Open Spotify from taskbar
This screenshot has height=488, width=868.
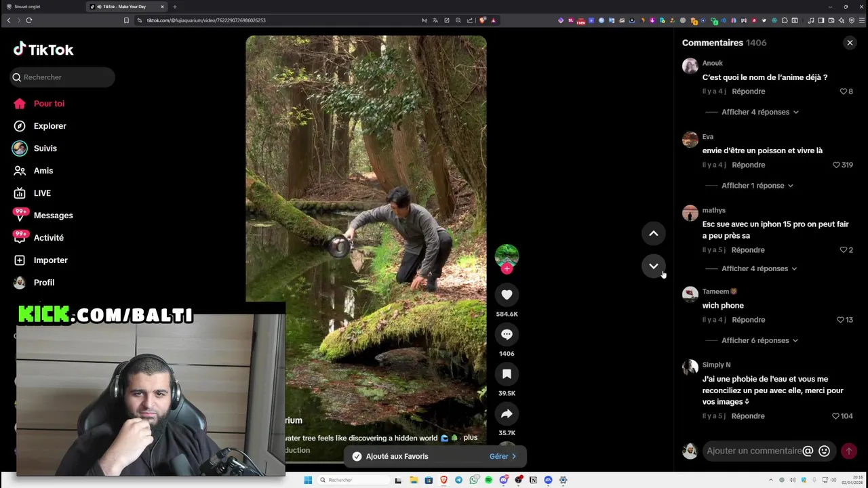click(488, 480)
